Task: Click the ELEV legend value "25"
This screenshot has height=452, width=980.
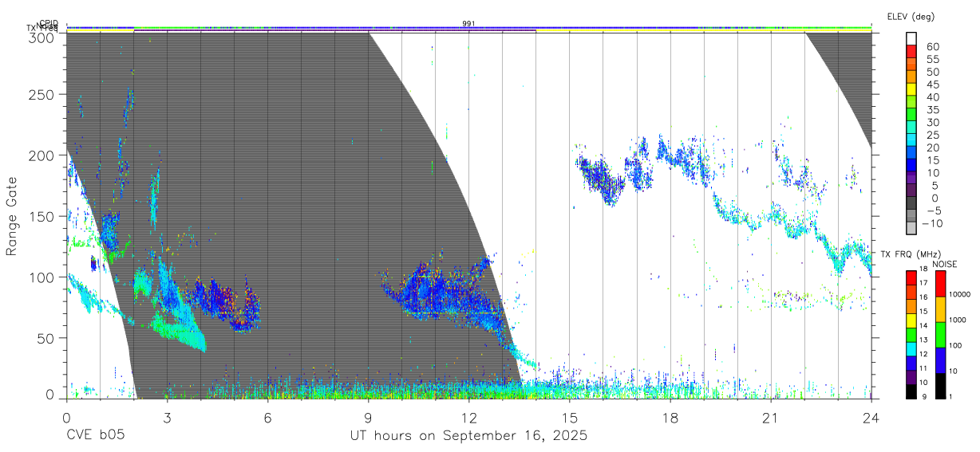Action: click(932, 135)
